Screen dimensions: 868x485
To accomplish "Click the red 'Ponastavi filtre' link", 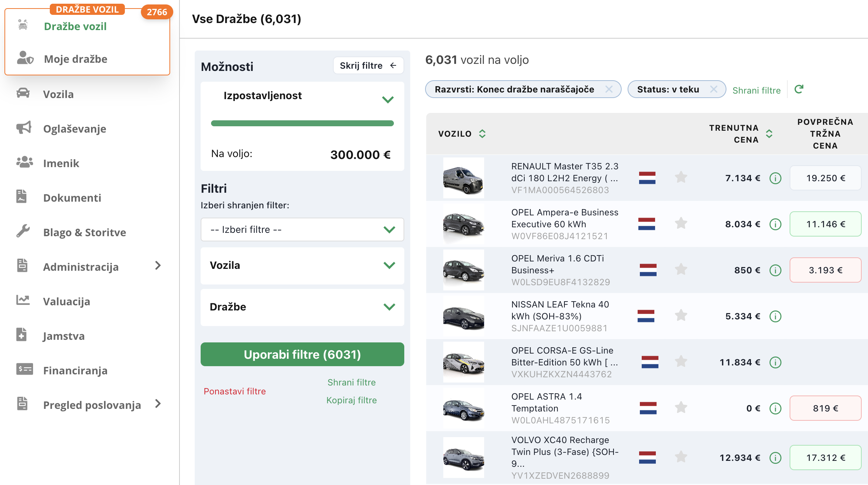I will [x=234, y=391].
